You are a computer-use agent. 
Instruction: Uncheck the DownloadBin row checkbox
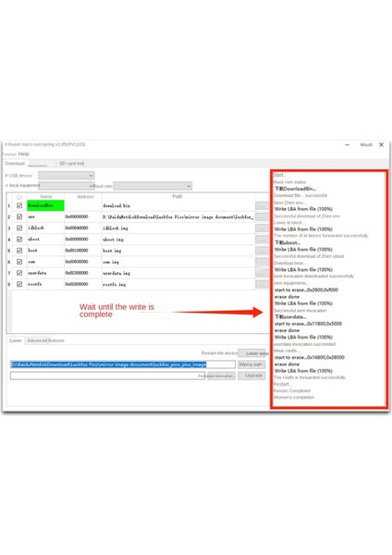19,205
